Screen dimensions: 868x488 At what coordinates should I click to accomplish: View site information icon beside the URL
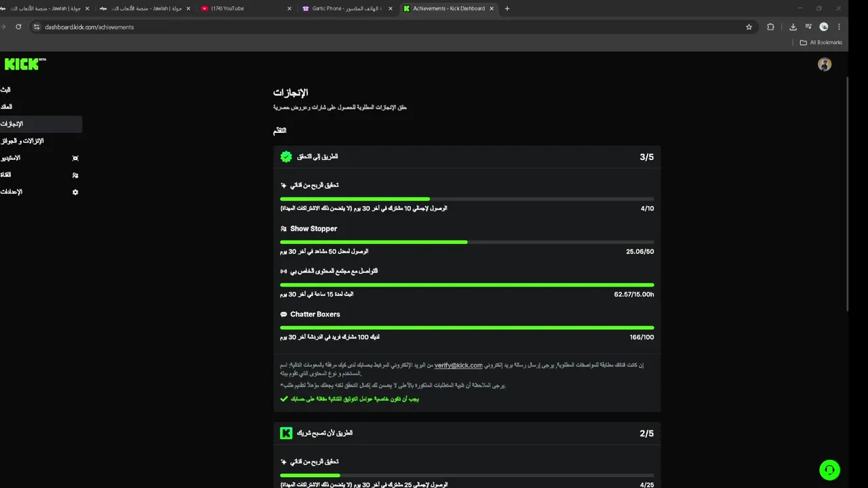click(37, 27)
